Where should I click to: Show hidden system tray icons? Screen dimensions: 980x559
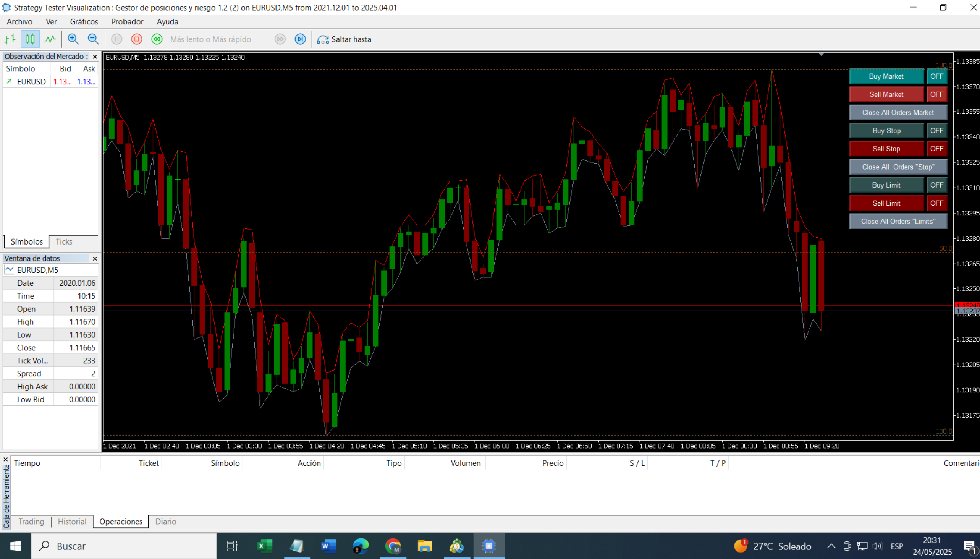[x=831, y=546]
